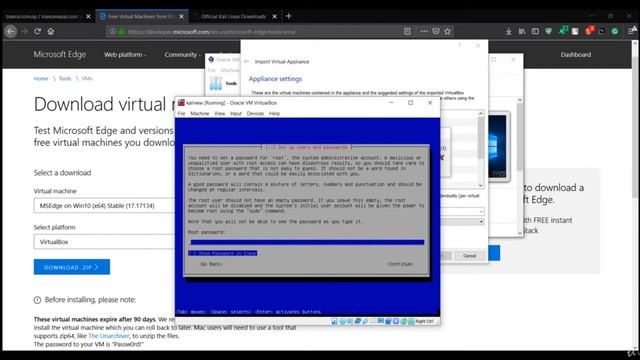Click the green padlock in the address bar
The height and width of the screenshot is (360, 640).
point(122,31)
